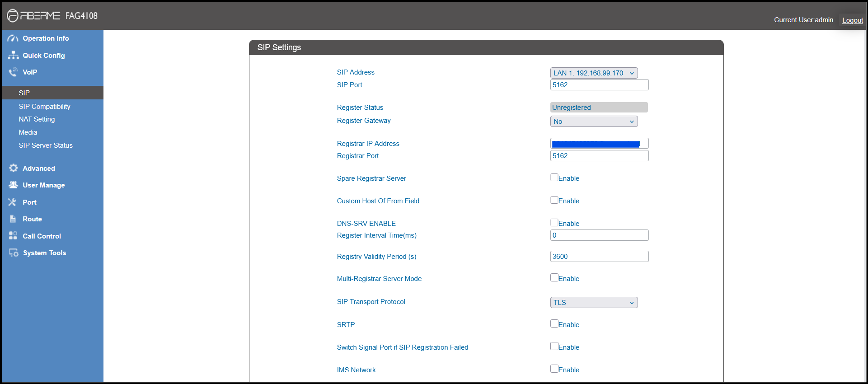Click the Registry Validity Period field
The height and width of the screenshot is (384, 868).
click(x=599, y=257)
